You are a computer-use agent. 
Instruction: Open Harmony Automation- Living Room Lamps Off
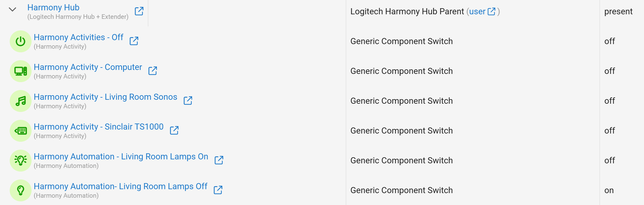tap(120, 186)
